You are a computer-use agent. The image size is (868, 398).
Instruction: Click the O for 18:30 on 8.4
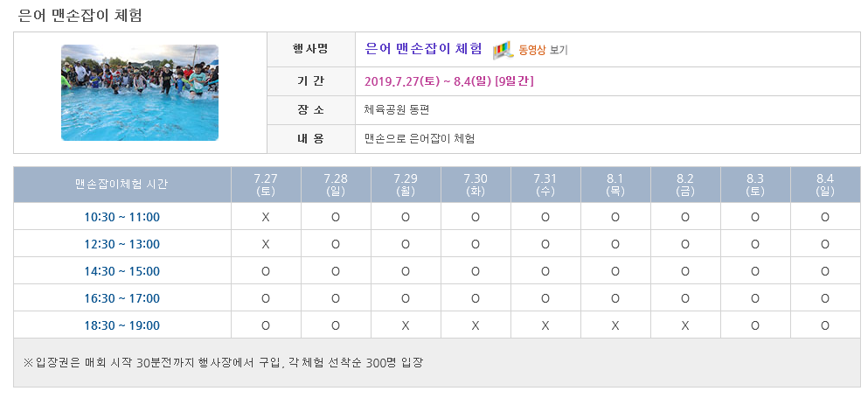pos(825,325)
